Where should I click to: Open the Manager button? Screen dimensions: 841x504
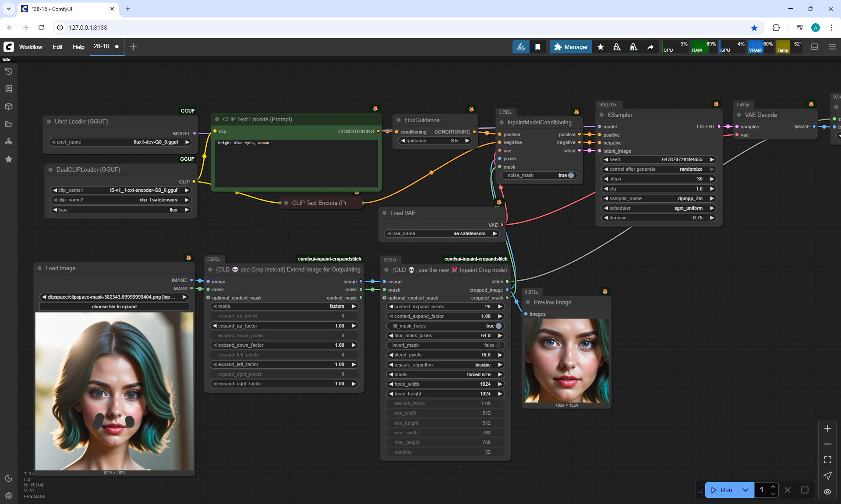click(x=571, y=47)
